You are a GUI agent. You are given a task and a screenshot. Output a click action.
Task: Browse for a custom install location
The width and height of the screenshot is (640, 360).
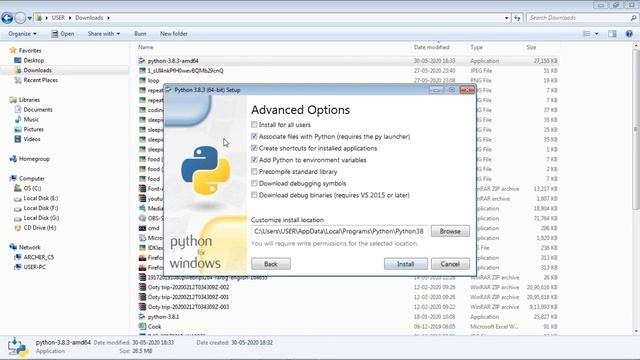pos(450,231)
